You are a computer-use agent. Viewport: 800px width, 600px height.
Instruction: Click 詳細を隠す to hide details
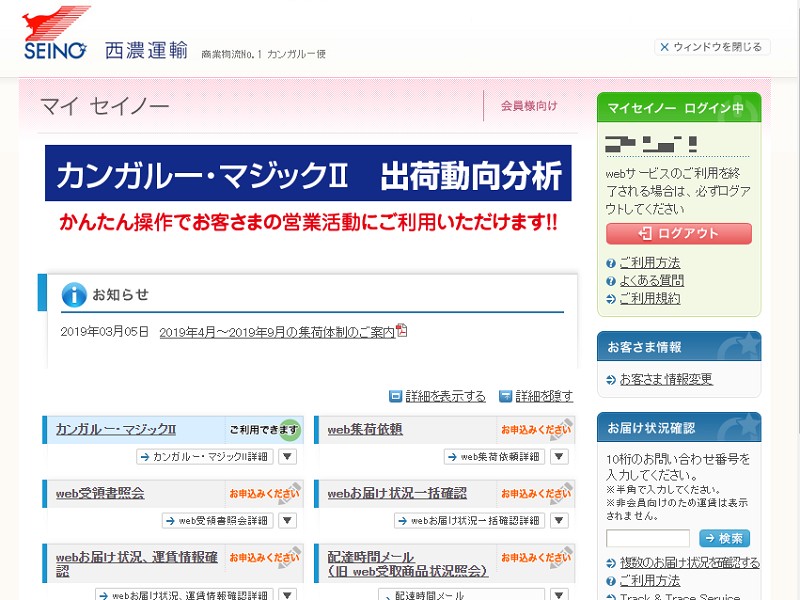544,396
